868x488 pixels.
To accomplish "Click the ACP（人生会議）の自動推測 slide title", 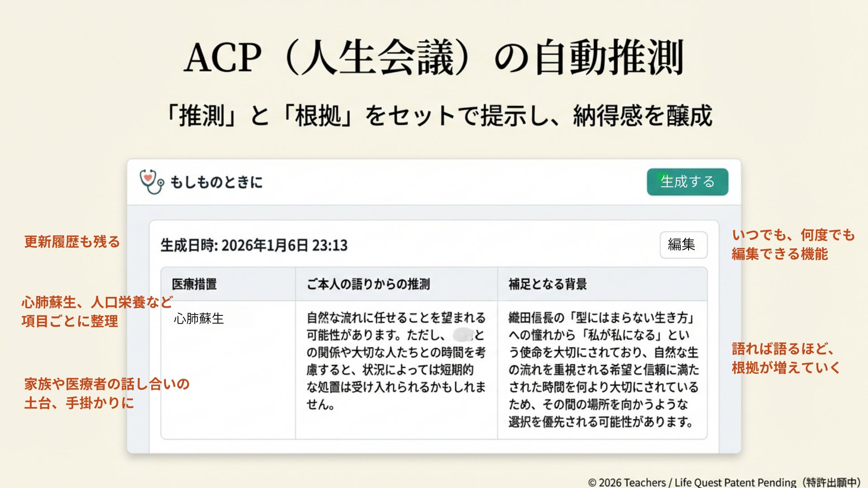I will click(x=434, y=58).
